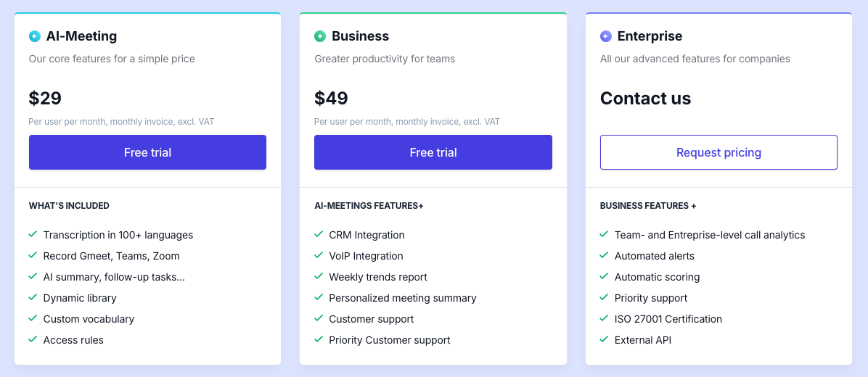Start the AI-Meeting free trial
868x377 pixels.
coord(147,152)
